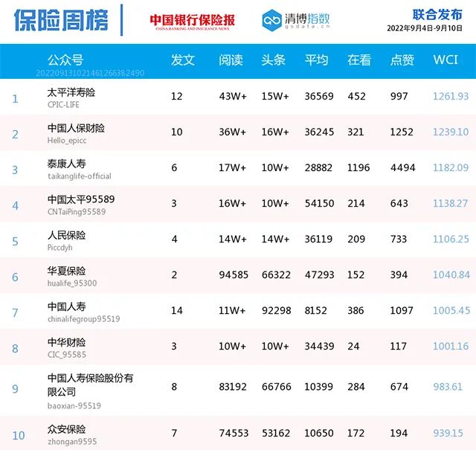Screen dimensions: 476x450
Task: Select account name 泰康人寿
Action: 66,164
